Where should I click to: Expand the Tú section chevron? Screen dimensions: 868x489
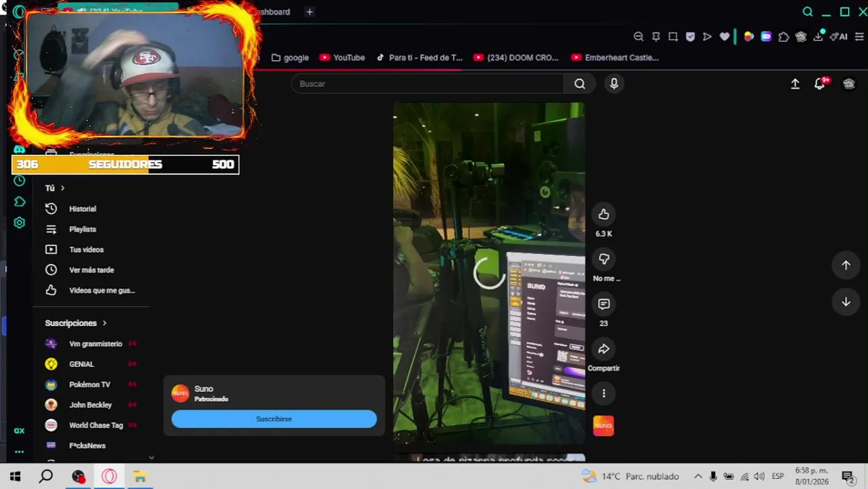click(62, 188)
